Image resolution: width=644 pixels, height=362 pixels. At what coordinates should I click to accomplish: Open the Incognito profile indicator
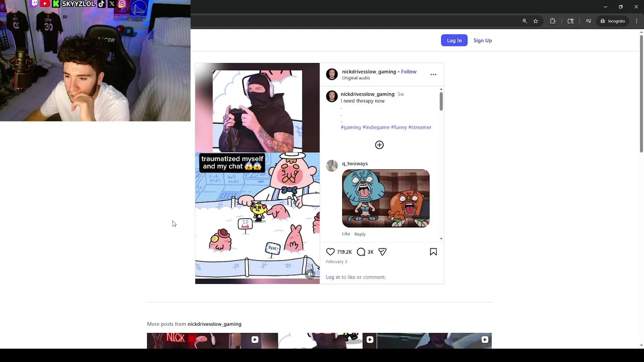pos(612,21)
